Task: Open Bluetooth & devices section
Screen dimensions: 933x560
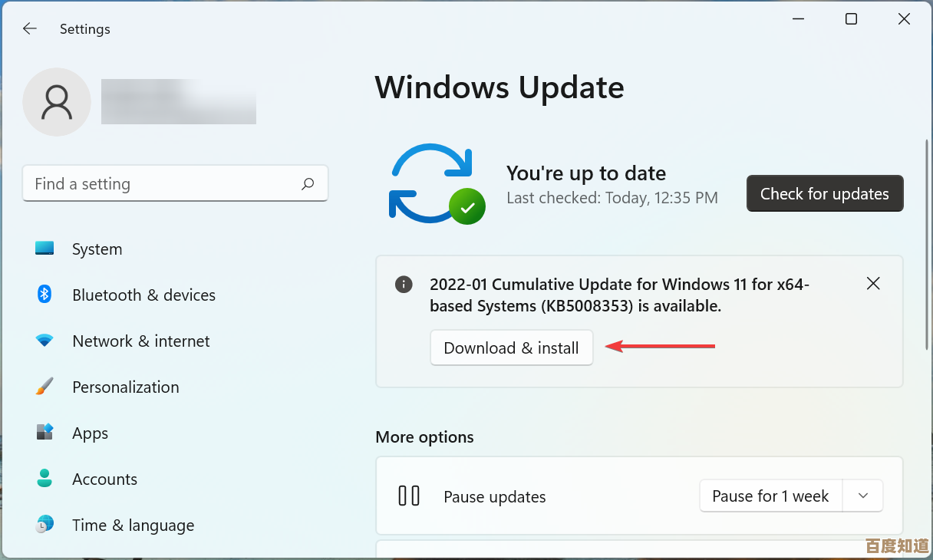Action: (x=143, y=295)
